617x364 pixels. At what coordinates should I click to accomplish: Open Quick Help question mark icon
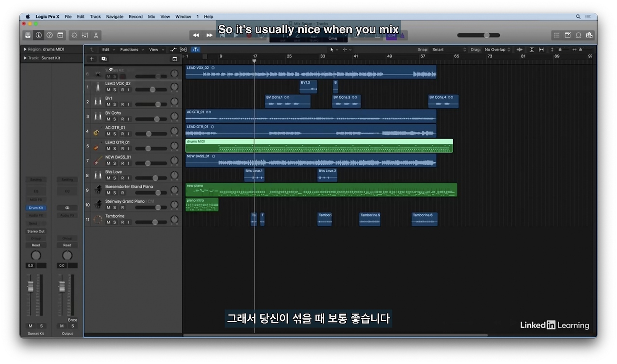coord(49,35)
